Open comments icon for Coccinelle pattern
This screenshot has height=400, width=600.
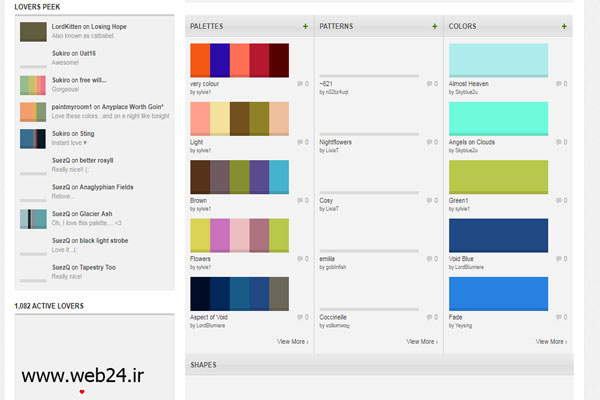pyautogui.click(x=429, y=317)
